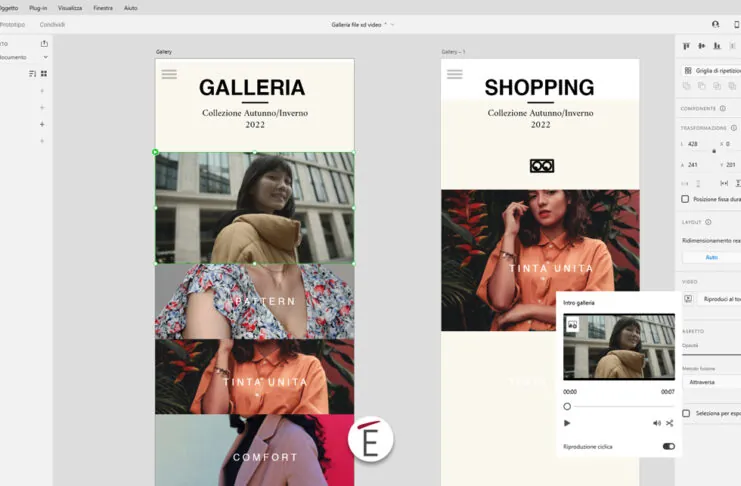Edit the Y position field showing 201

point(732,165)
